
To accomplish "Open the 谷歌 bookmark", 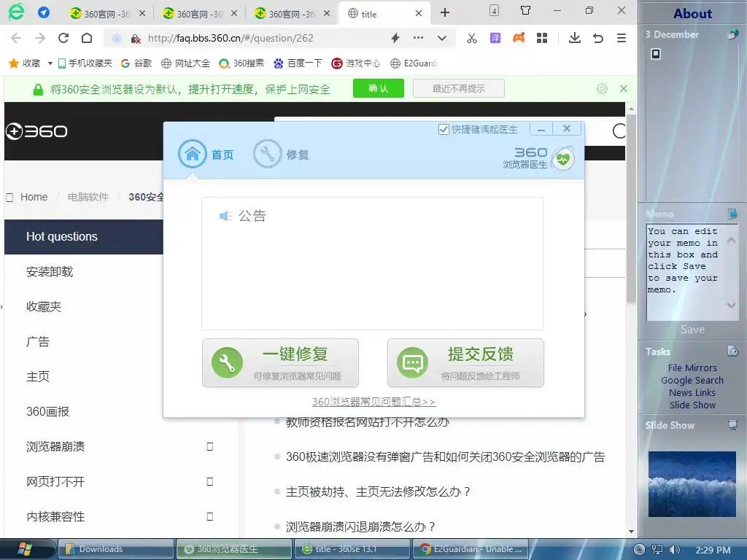I will tap(136, 63).
